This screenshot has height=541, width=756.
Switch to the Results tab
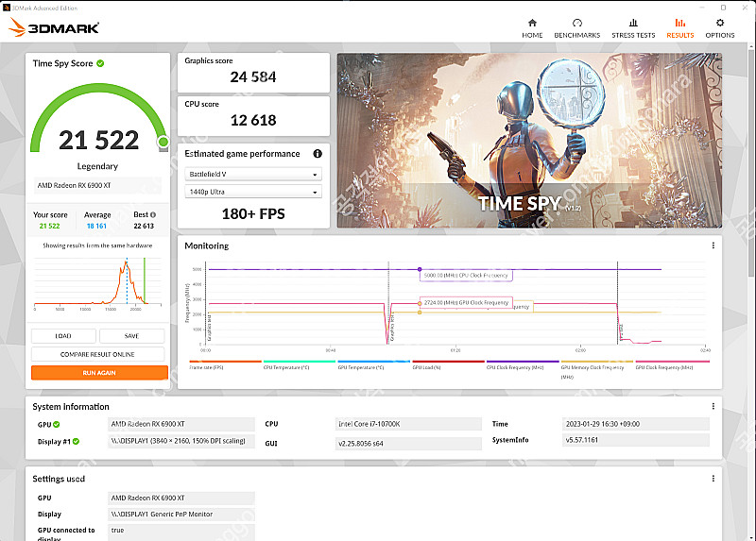tap(679, 28)
